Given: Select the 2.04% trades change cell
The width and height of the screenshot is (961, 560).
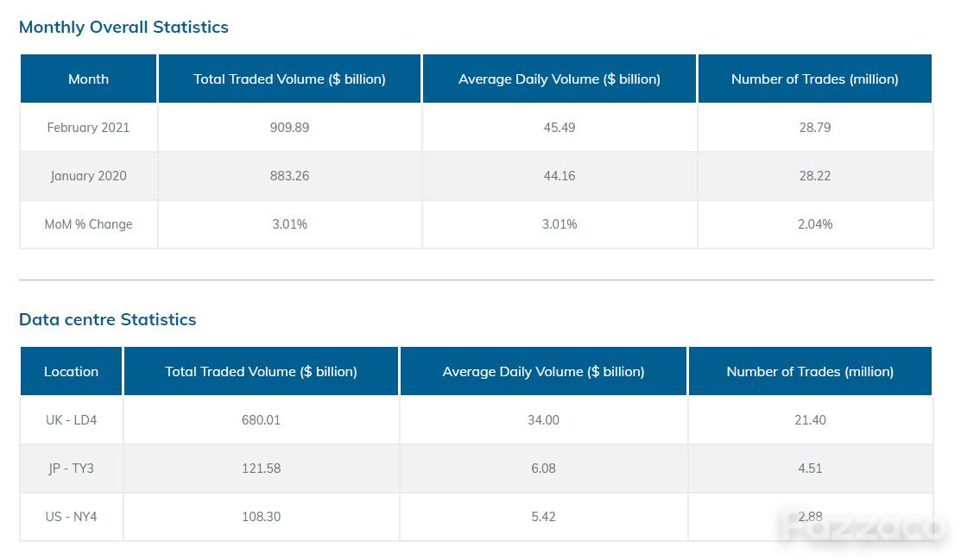Looking at the screenshot, I should coord(814,224).
